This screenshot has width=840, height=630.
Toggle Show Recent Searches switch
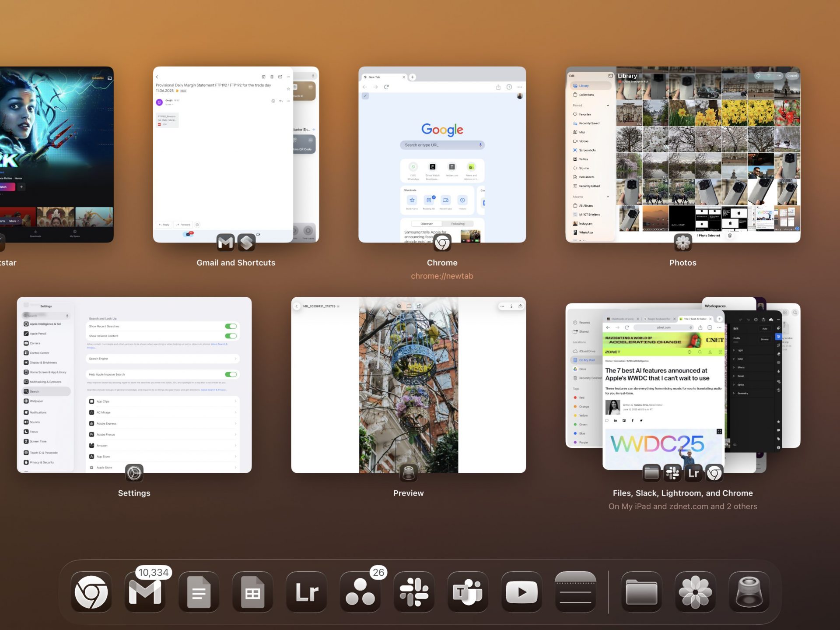click(231, 326)
